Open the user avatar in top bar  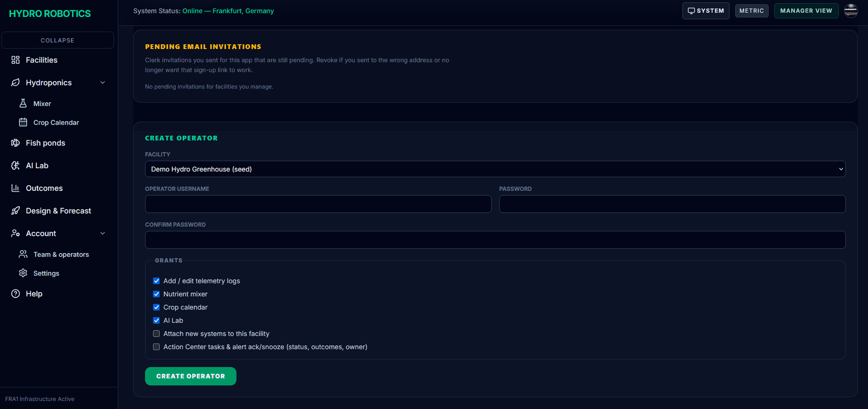(851, 10)
